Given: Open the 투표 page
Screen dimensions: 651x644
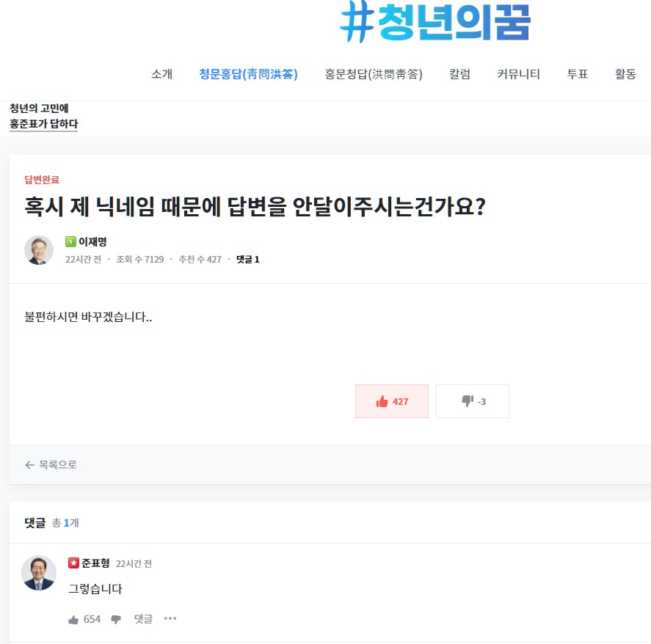Looking at the screenshot, I should [x=578, y=74].
